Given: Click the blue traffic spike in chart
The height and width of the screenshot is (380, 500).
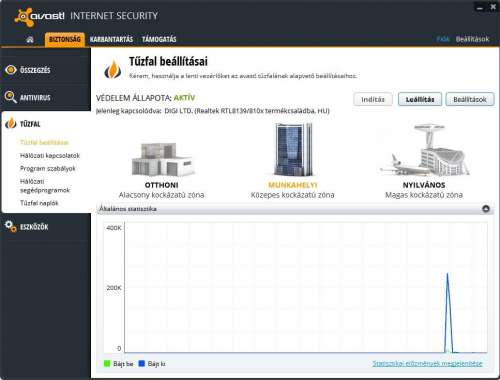Looking at the screenshot, I should click(x=448, y=313).
